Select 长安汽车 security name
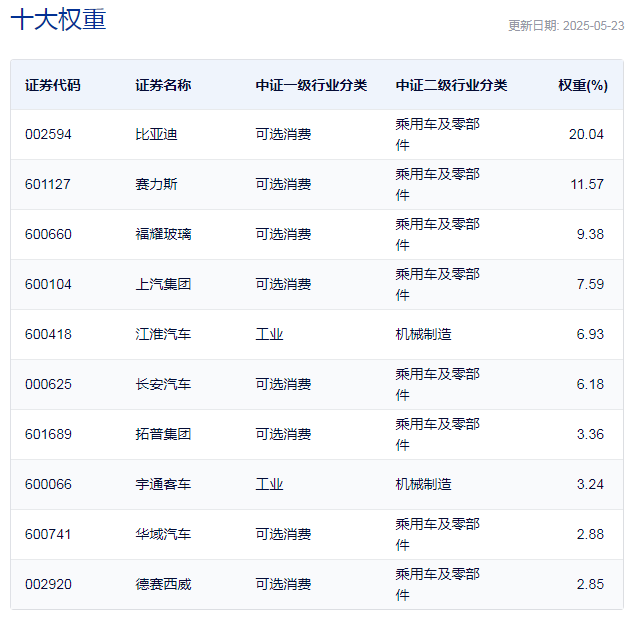 [x=163, y=384]
